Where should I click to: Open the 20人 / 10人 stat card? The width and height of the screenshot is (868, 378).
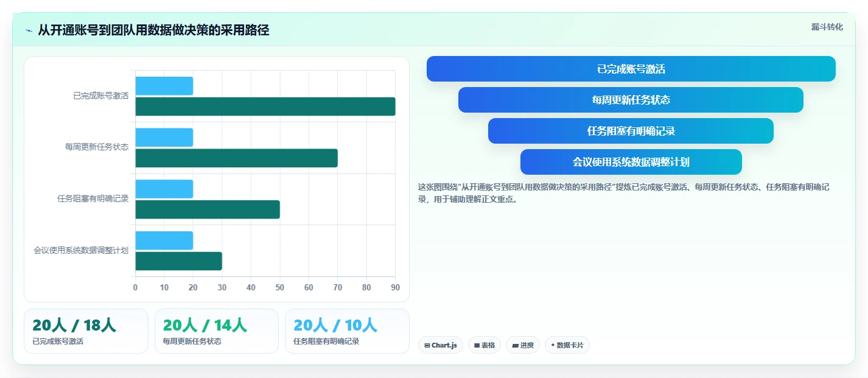[x=347, y=331]
